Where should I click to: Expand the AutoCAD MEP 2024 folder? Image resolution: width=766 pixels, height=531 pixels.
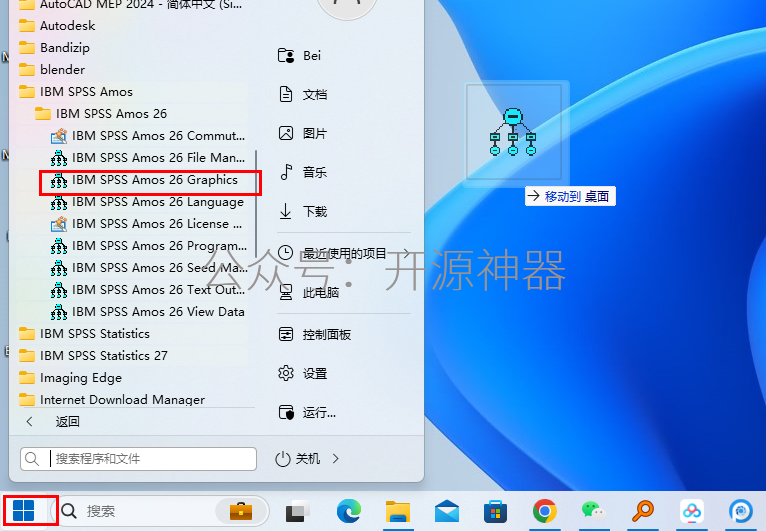(132, 5)
